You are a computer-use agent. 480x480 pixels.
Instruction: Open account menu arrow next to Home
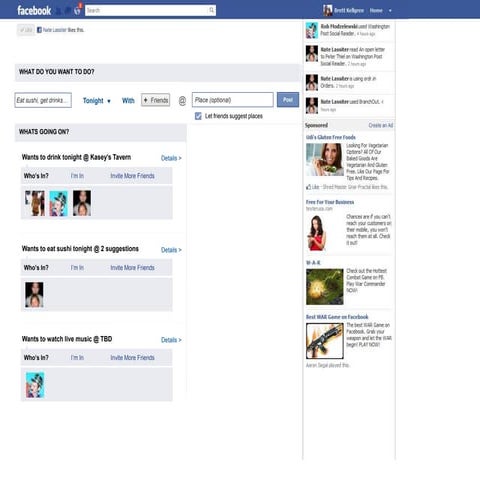pos(390,11)
